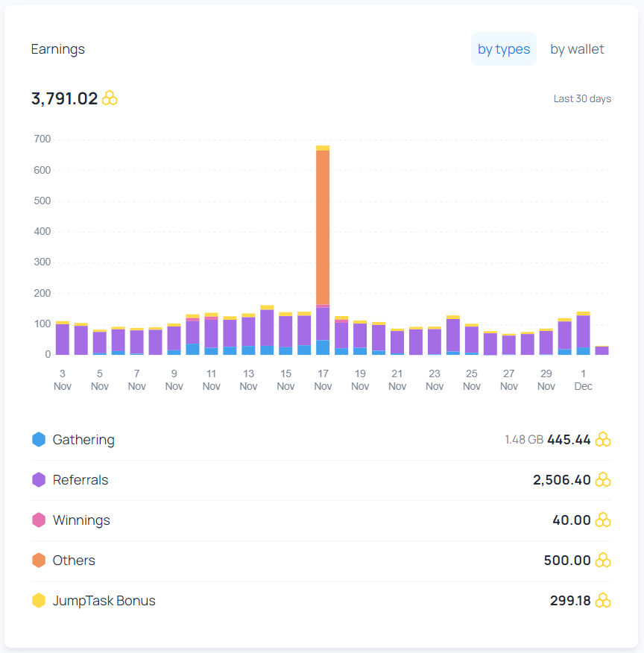
Task: Click the Last 30 days label
Action: pos(582,98)
